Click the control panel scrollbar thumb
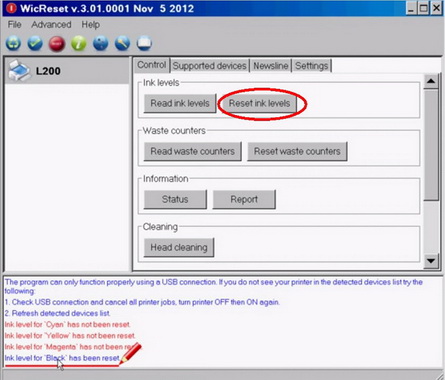 [431, 144]
